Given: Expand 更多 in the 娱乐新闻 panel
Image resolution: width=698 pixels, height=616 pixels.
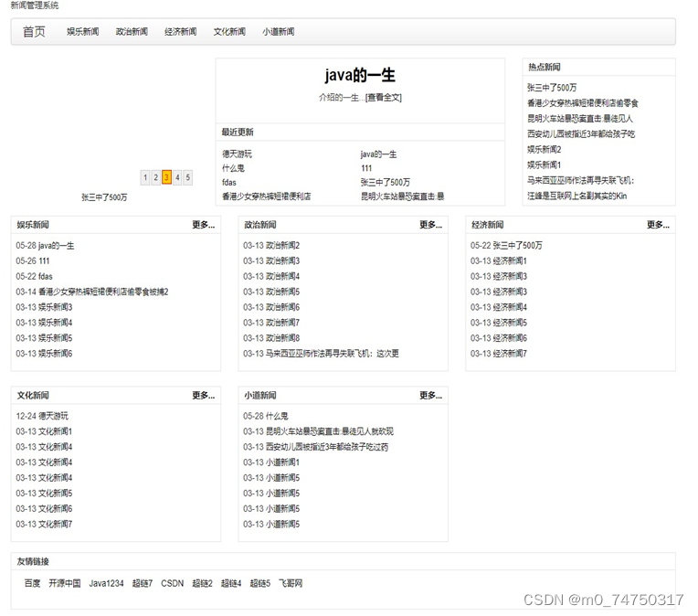Looking at the screenshot, I should pos(203,225).
